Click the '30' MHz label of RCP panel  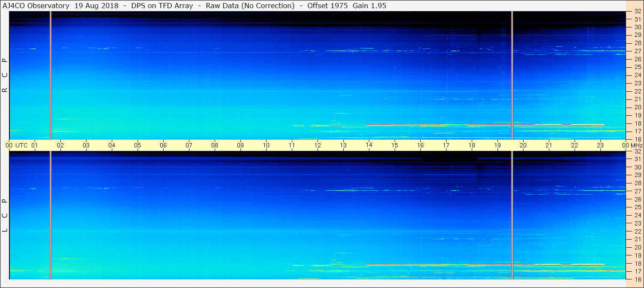[x=638, y=27]
